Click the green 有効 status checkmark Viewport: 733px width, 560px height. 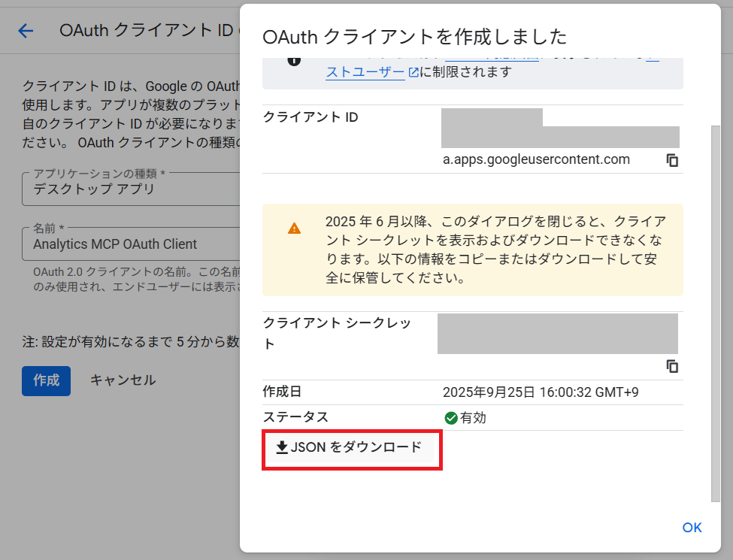click(x=451, y=418)
